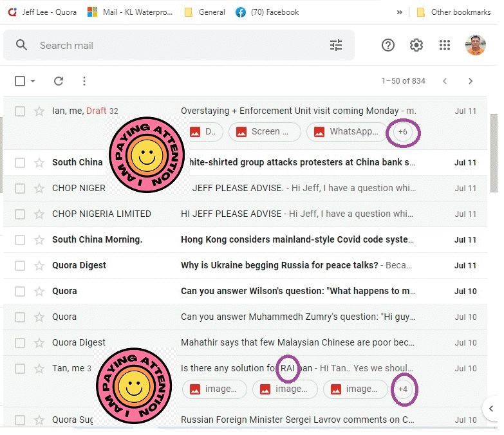Tick checkbox for CHOP NIGERIA LIMITED email
The width and height of the screenshot is (504, 435).
(20, 214)
